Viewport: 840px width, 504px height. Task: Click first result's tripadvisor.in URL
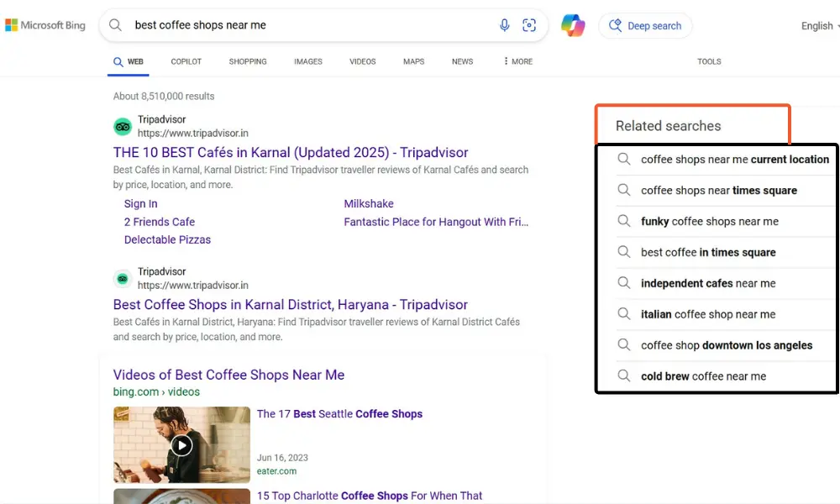pyautogui.click(x=193, y=134)
